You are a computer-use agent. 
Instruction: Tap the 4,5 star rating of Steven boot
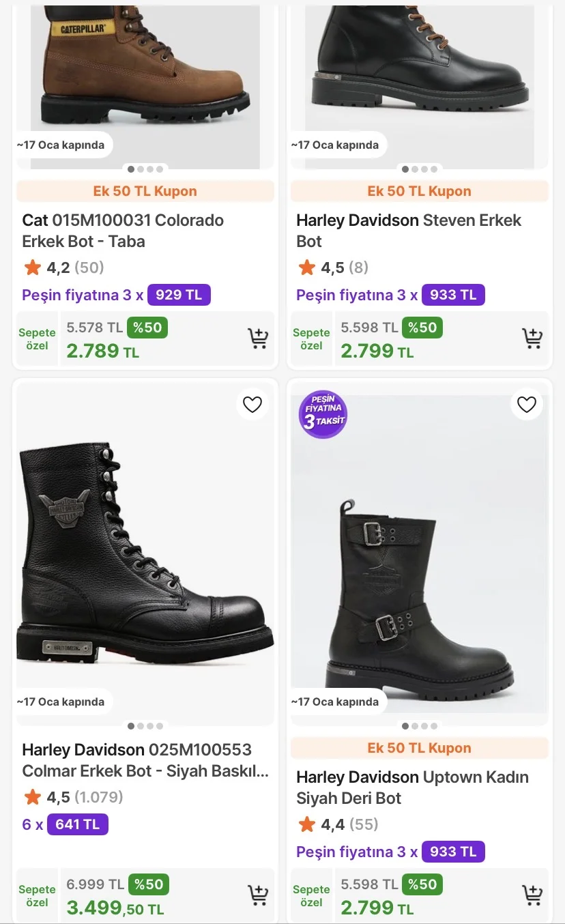tap(332, 268)
